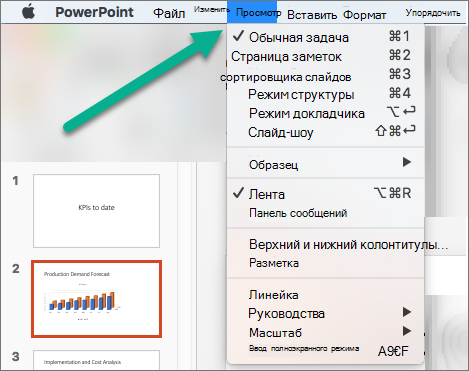The image size is (469, 371).
Task: Open the Apple menu
Action: pyautogui.click(x=29, y=12)
